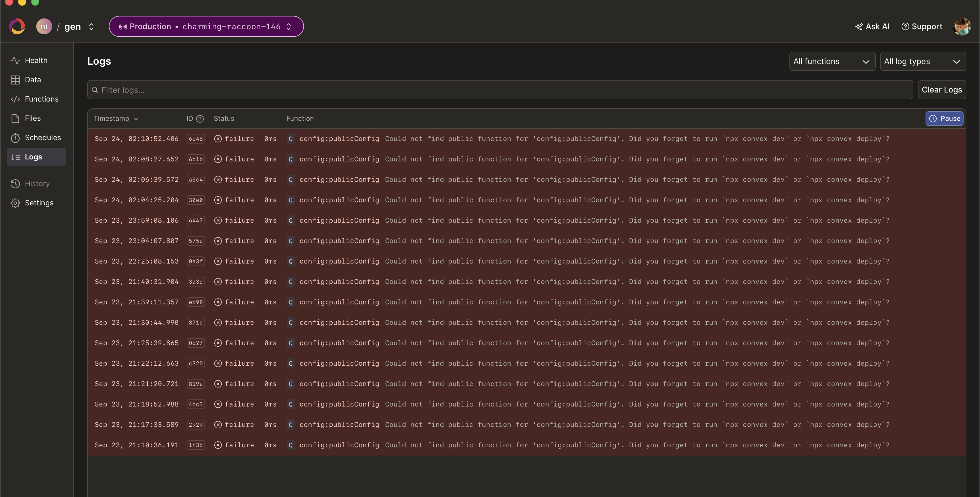The width and height of the screenshot is (980, 497).
Task: Click the Convex logo icon
Action: pyautogui.click(x=17, y=26)
